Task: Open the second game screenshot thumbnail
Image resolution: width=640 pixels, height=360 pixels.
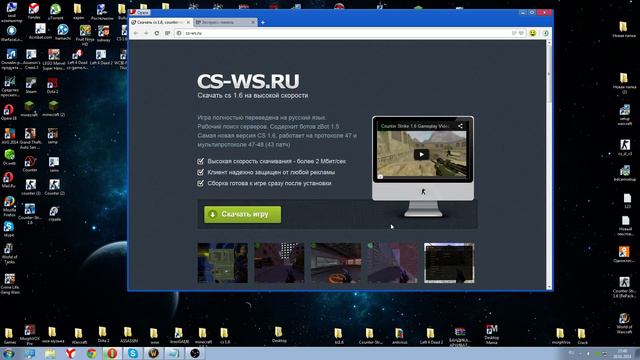Action: [279, 263]
